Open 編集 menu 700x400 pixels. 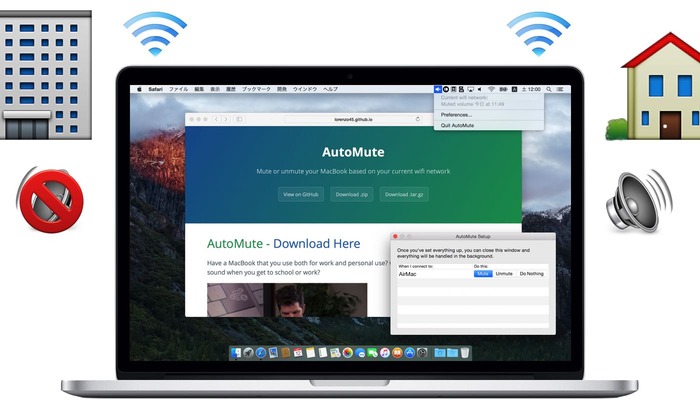[x=199, y=89]
